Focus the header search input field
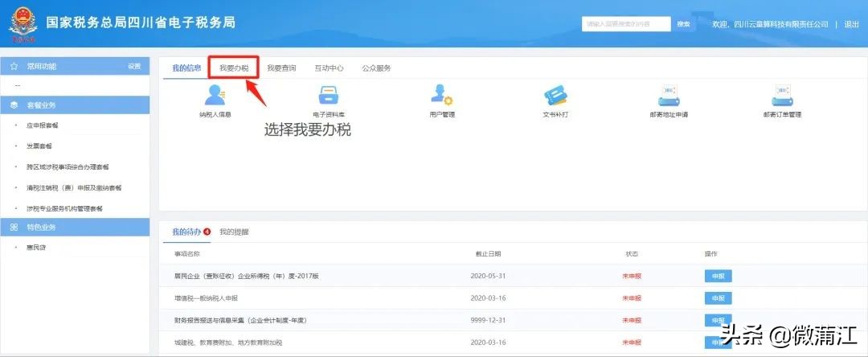 tap(626, 24)
